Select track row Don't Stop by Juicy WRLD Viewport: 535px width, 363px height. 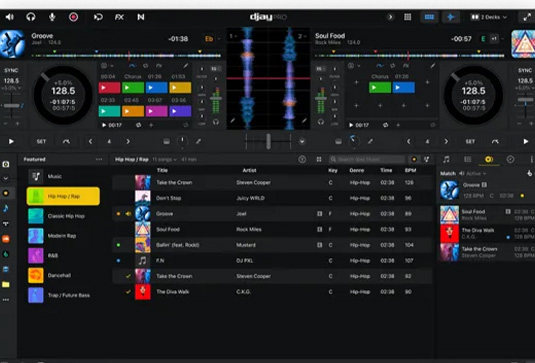pyautogui.click(x=272, y=198)
